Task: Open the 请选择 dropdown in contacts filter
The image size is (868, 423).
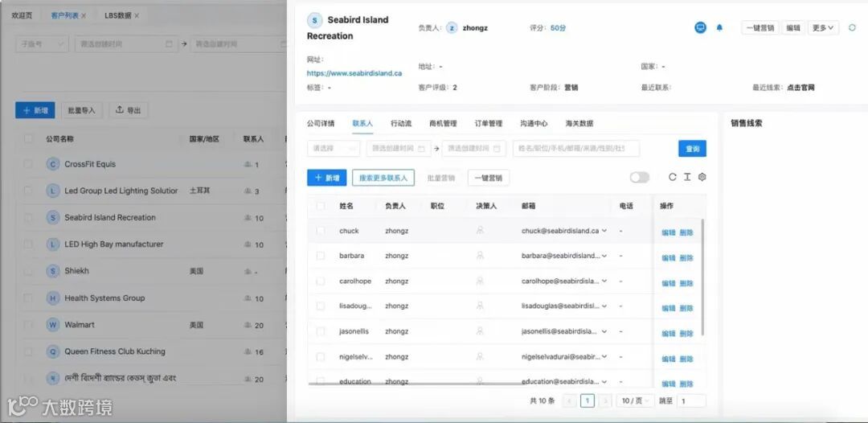Action: click(334, 149)
